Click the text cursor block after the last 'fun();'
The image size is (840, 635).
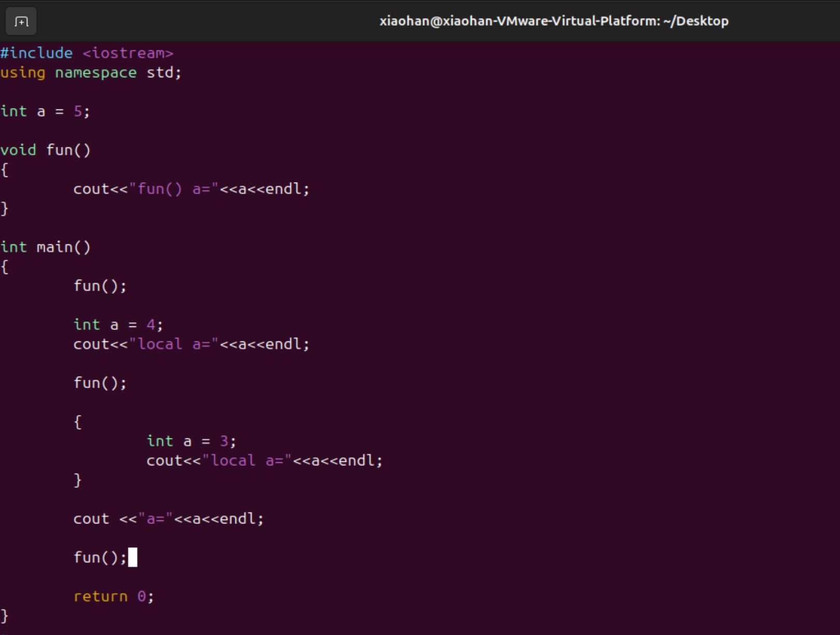click(x=133, y=557)
